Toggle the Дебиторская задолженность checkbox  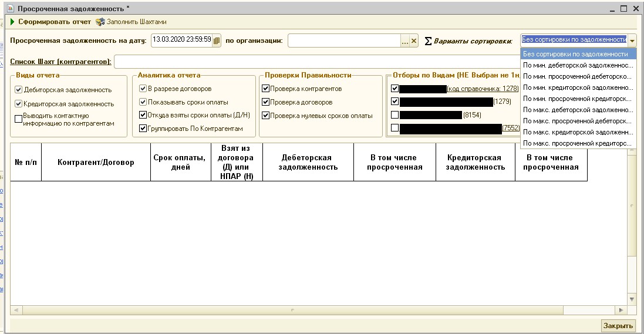point(19,90)
